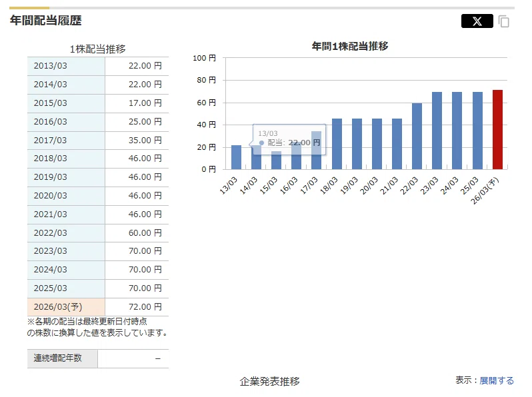
Task: Select the 2018/03 table cell
Action: pyautogui.click(x=66, y=159)
